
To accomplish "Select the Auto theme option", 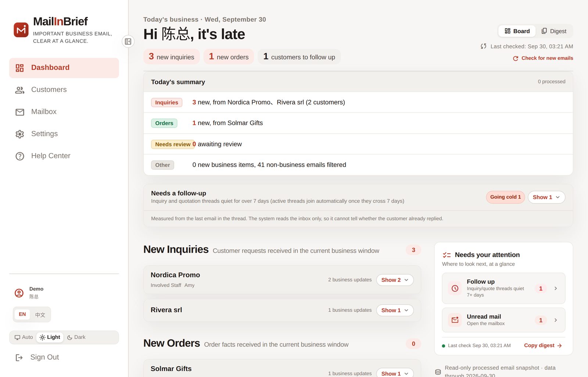I will (24, 337).
